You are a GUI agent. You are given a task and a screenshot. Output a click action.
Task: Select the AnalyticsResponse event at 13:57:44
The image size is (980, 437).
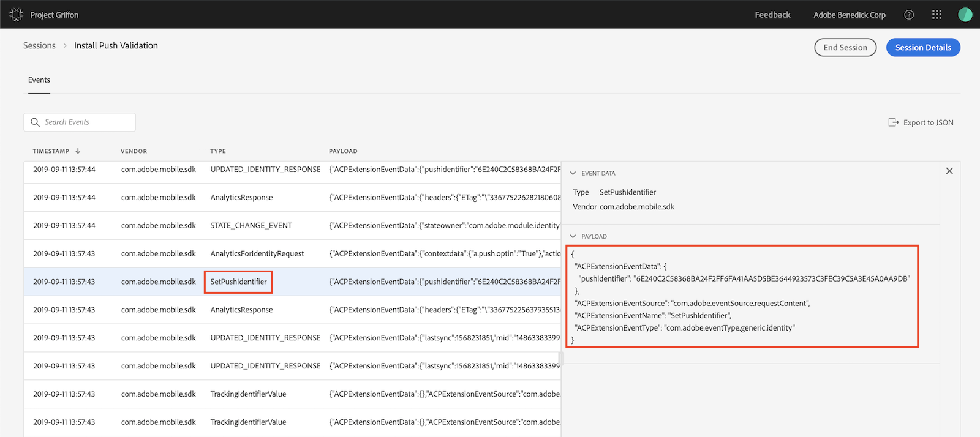(x=292, y=197)
